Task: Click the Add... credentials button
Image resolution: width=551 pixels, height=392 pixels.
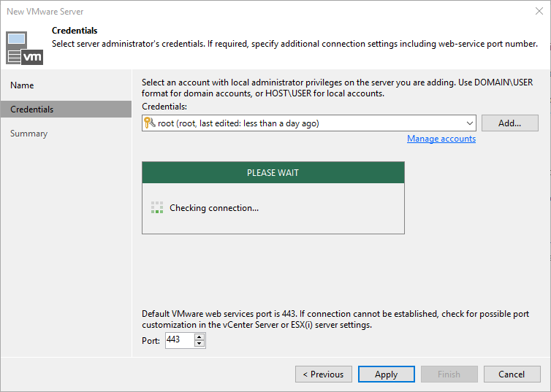Action: pyautogui.click(x=509, y=123)
